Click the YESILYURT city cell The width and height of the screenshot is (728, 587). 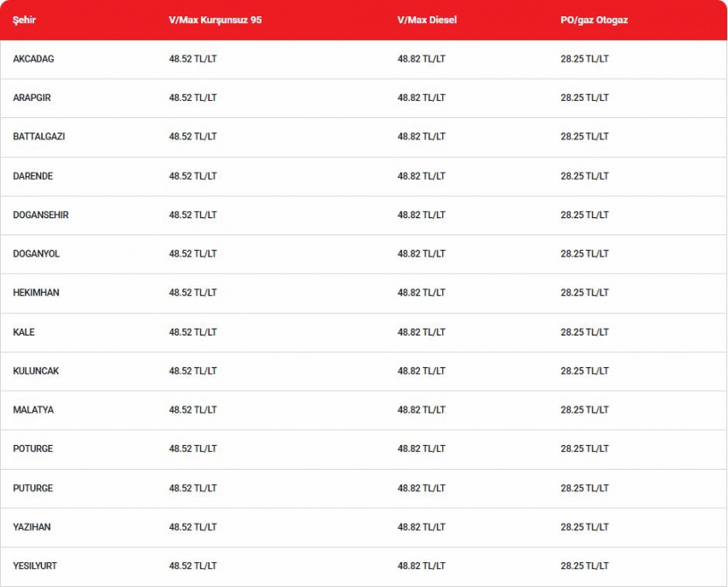tap(35, 566)
